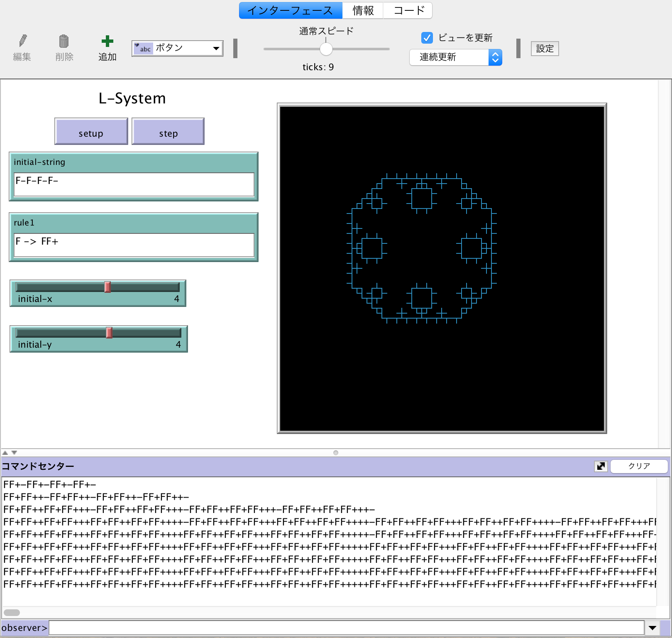
Task: Click the command center expand arrow icon
Action: pyautogui.click(x=601, y=466)
